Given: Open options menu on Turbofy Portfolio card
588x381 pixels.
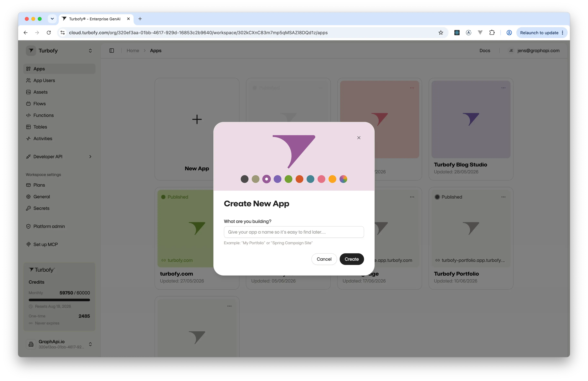Looking at the screenshot, I should [x=503, y=197].
